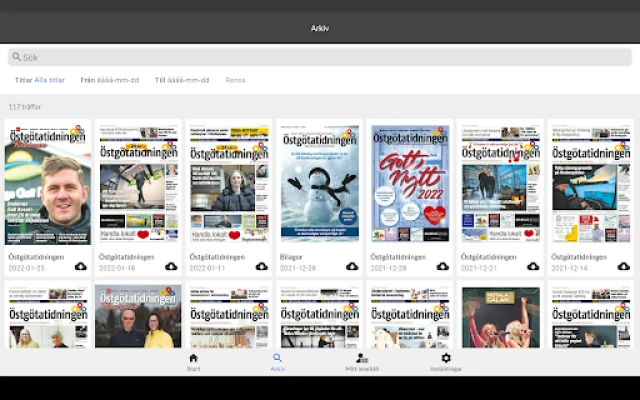Download the Bilagor 2021-12-28 supplement
Screen dimensions: 640x400
[352, 266]
